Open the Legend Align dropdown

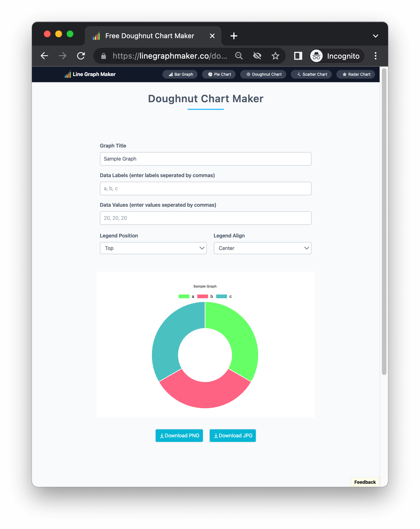pos(263,248)
